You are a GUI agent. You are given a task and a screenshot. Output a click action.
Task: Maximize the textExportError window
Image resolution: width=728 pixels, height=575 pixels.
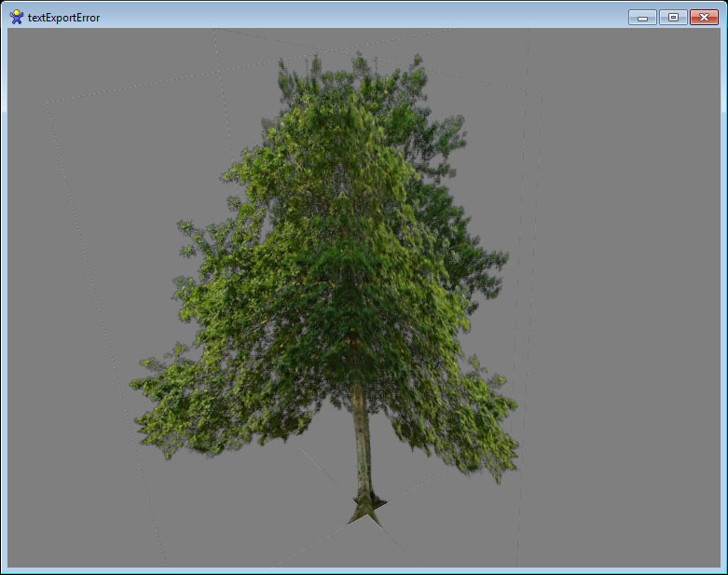[x=673, y=18]
